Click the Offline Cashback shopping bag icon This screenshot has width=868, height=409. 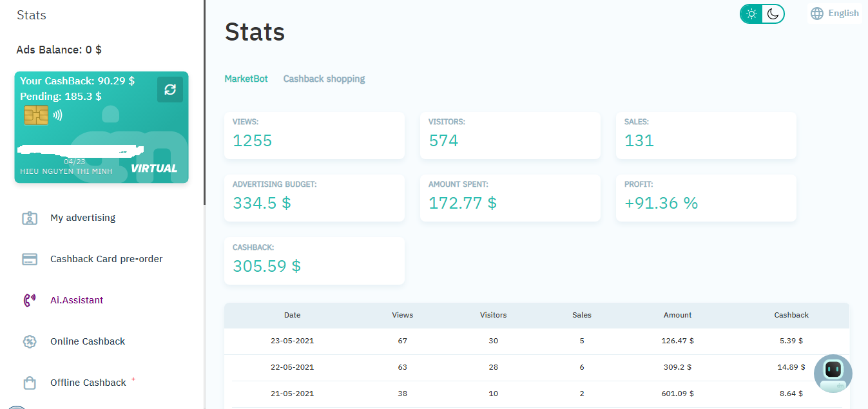[30, 383]
